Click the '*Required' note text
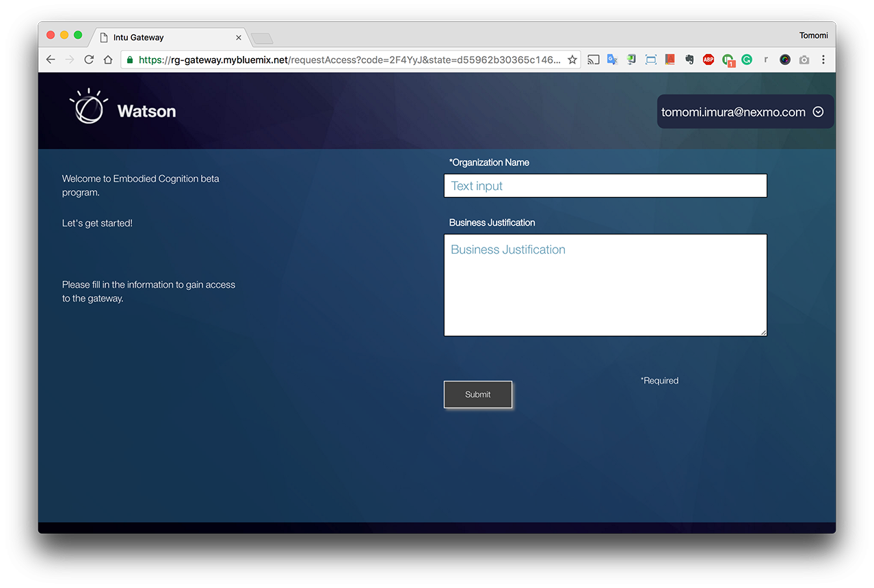The width and height of the screenshot is (874, 588). (x=659, y=381)
